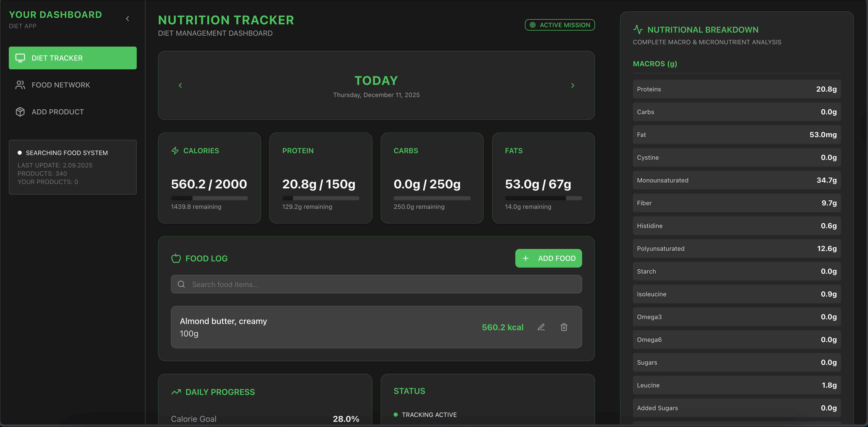The height and width of the screenshot is (427, 868).
Task: Click the trending arrow icon near Daily Progress
Action: pos(176,392)
